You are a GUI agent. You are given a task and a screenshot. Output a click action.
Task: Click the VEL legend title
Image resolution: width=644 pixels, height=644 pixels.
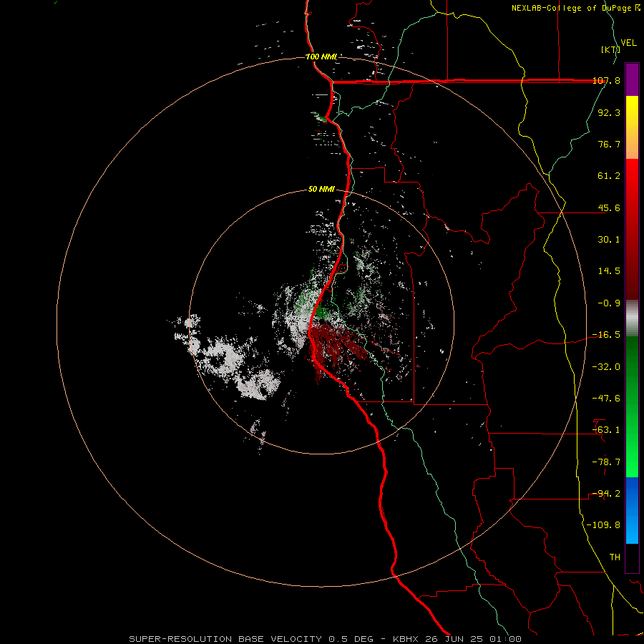tap(628, 43)
